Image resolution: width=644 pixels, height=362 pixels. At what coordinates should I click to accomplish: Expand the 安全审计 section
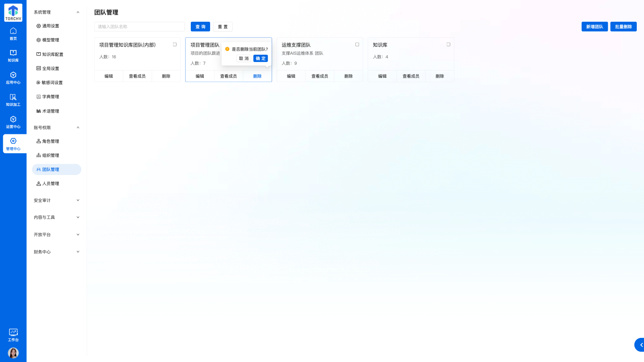(x=56, y=200)
